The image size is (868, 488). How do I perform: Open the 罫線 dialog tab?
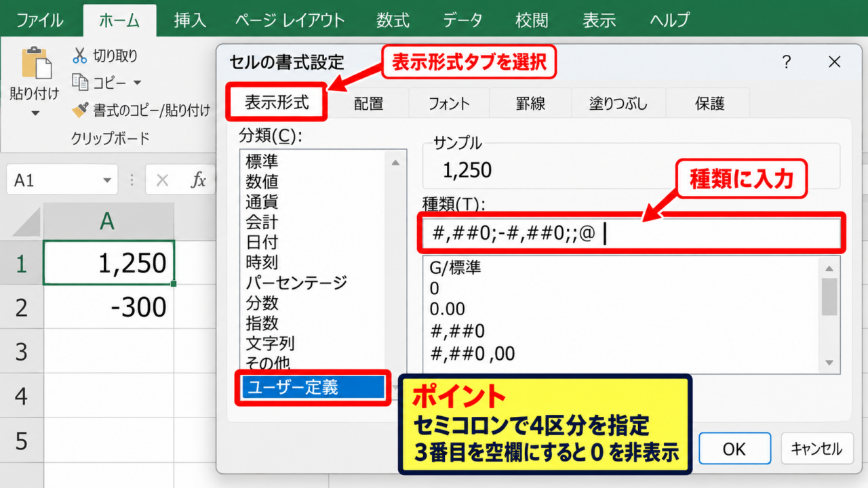click(530, 104)
